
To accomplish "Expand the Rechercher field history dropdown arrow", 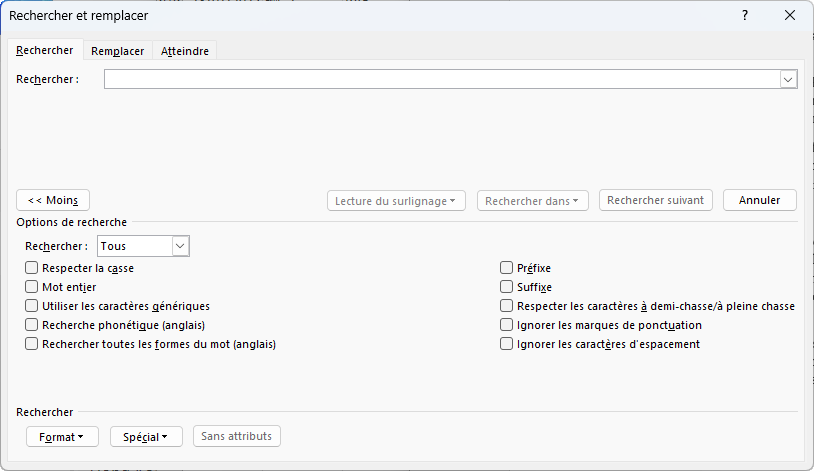I will (788, 79).
